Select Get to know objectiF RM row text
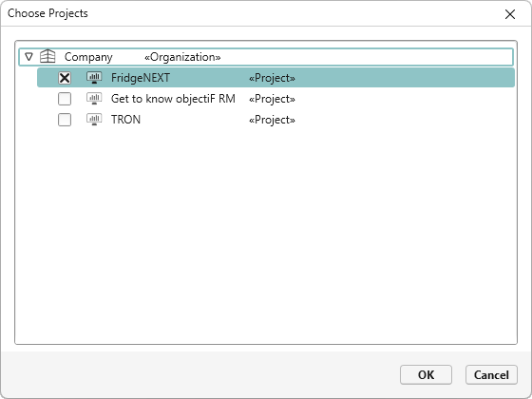 173,99
